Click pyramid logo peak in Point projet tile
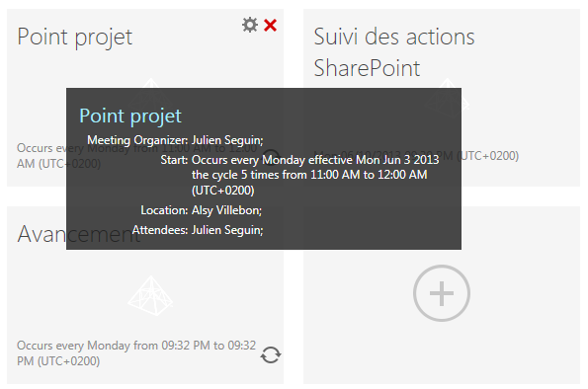Viewport: 588px width, 389px height. coord(151,83)
